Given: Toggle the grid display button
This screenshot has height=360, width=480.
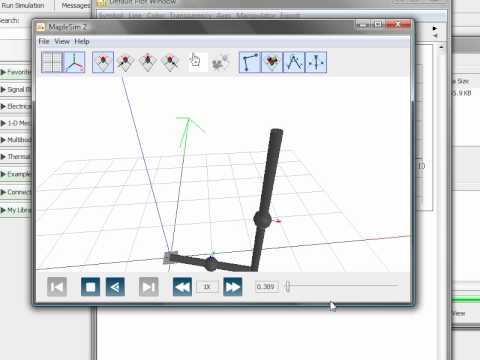Looking at the screenshot, I should 51,62.
